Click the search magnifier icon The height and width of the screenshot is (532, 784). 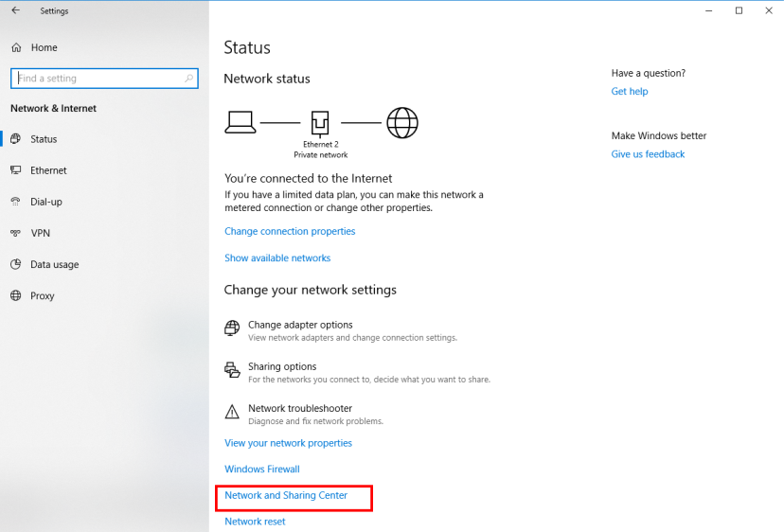coord(189,79)
